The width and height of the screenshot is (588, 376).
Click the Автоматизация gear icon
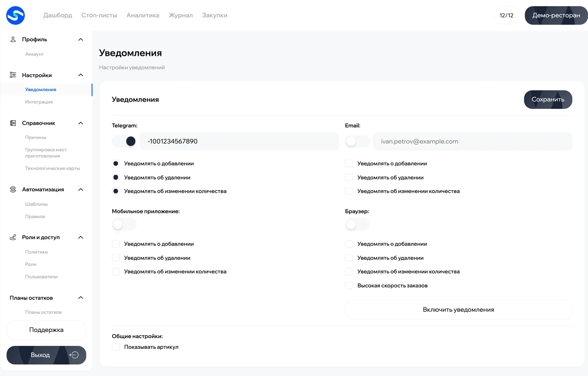[13, 189]
